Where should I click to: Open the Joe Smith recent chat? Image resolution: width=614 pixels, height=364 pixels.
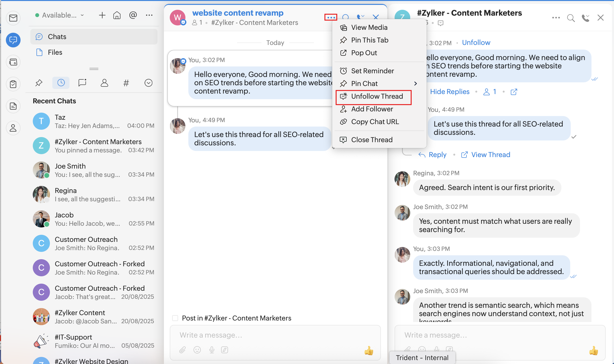point(94,170)
